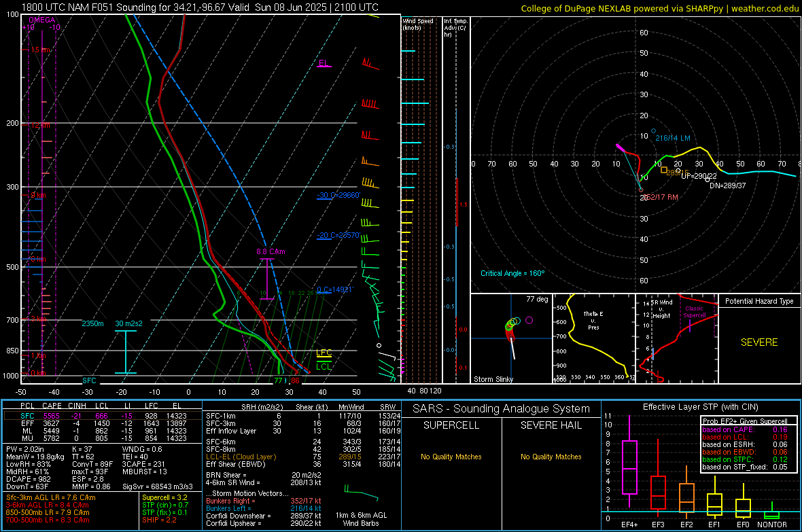Click the purple circle in Storm Slinky

point(529,320)
